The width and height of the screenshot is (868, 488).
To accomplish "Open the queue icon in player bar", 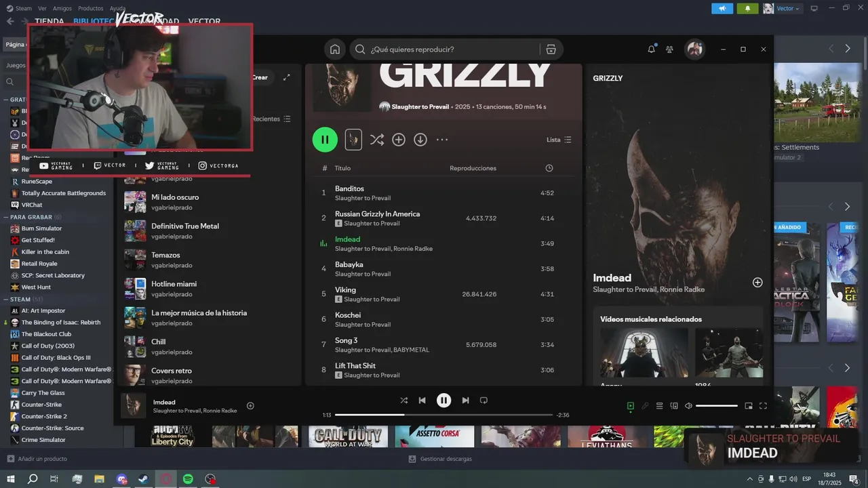I will [x=659, y=406].
